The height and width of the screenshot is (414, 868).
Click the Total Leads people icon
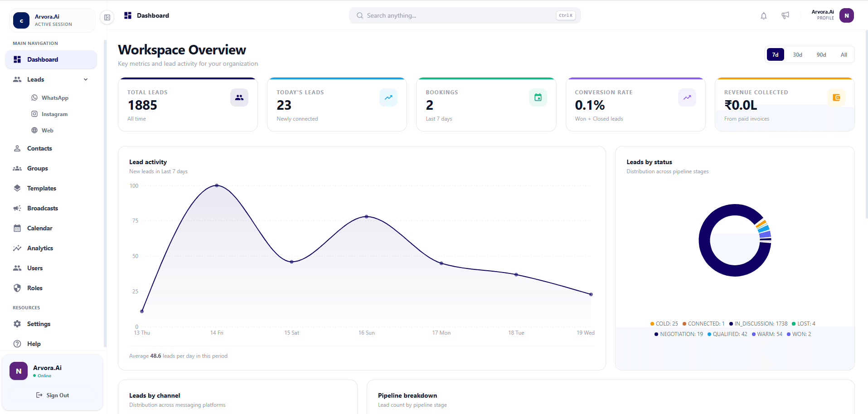point(239,97)
